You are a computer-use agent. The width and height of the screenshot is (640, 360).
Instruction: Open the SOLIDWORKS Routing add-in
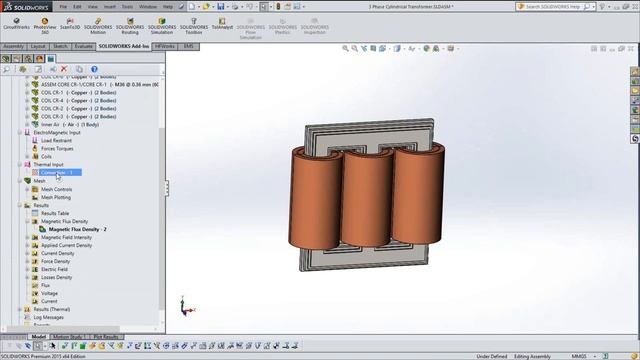[x=130, y=26]
